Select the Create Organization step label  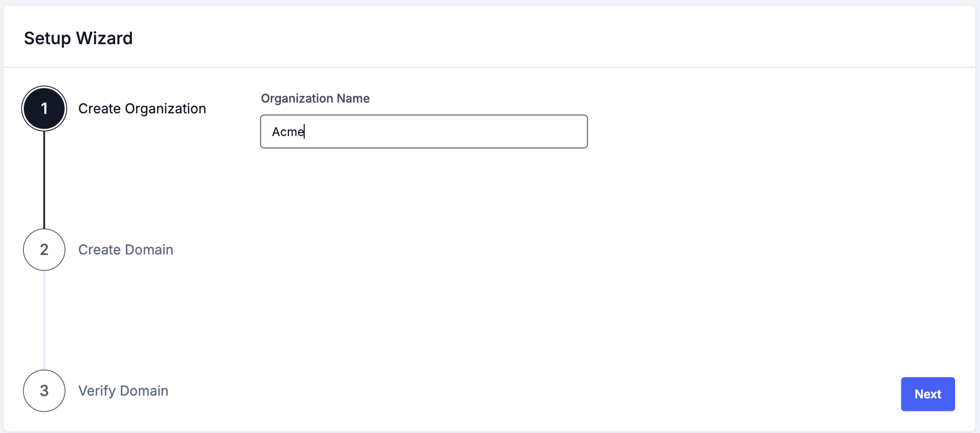pos(142,108)
